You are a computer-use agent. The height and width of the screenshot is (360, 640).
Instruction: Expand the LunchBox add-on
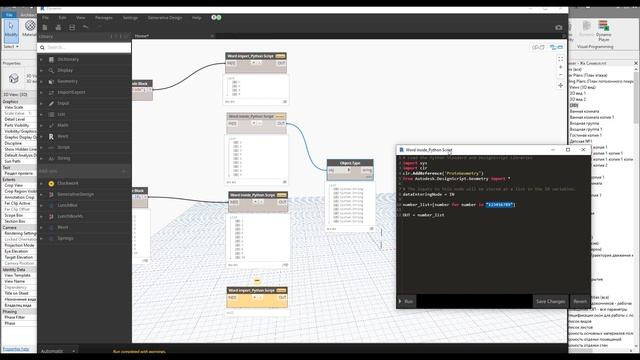(x=41, y=205)
